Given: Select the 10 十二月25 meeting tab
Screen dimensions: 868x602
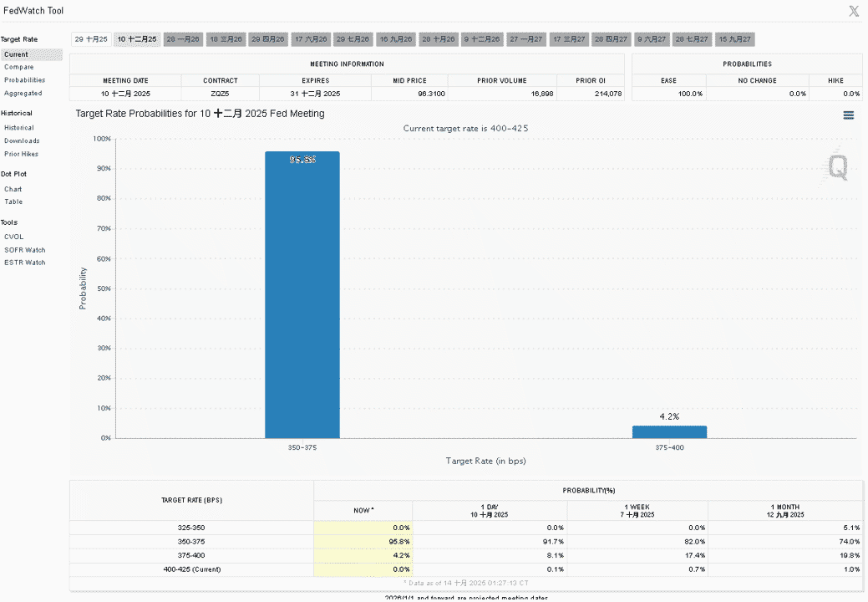Looking at the screenshot, I should click(137, 39).
